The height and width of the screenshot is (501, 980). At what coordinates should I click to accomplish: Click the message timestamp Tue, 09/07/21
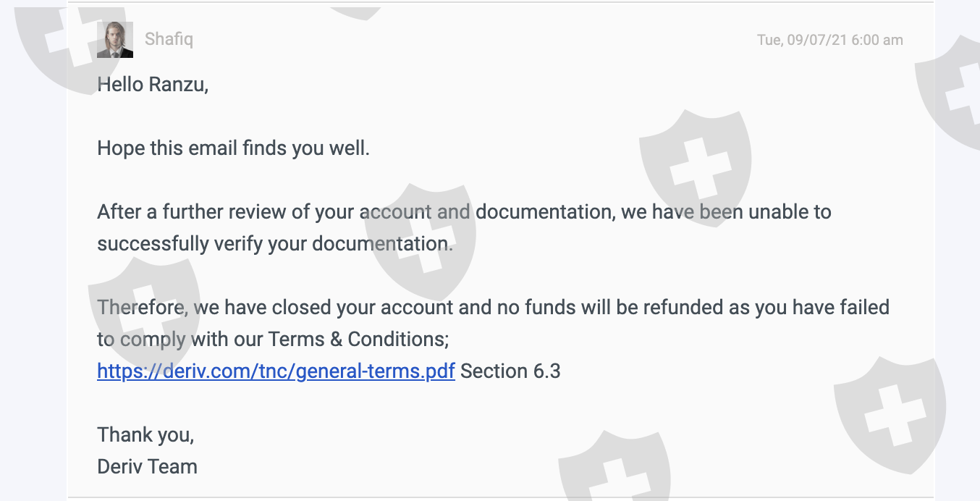(x=829, y=40)
